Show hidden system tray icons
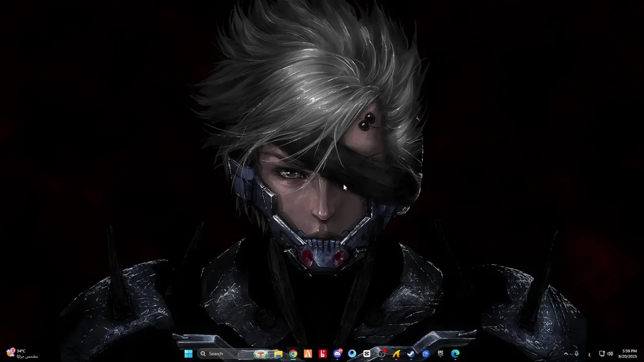644x362 pixels. coord(566,353)
